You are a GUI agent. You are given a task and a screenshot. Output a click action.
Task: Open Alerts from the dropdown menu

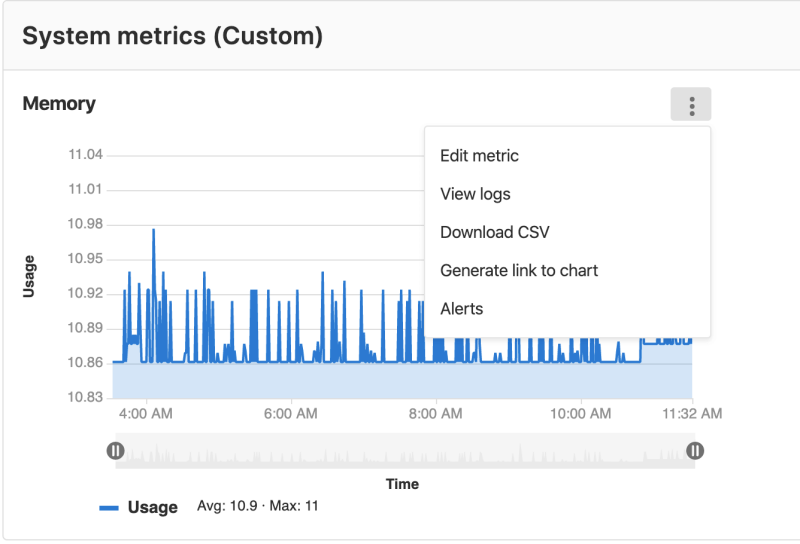461,309
